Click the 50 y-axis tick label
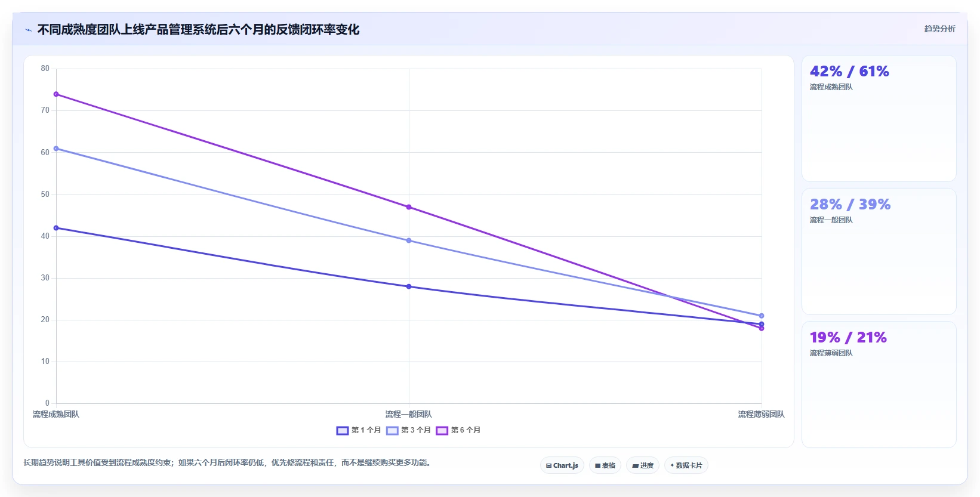 (45, 195)
